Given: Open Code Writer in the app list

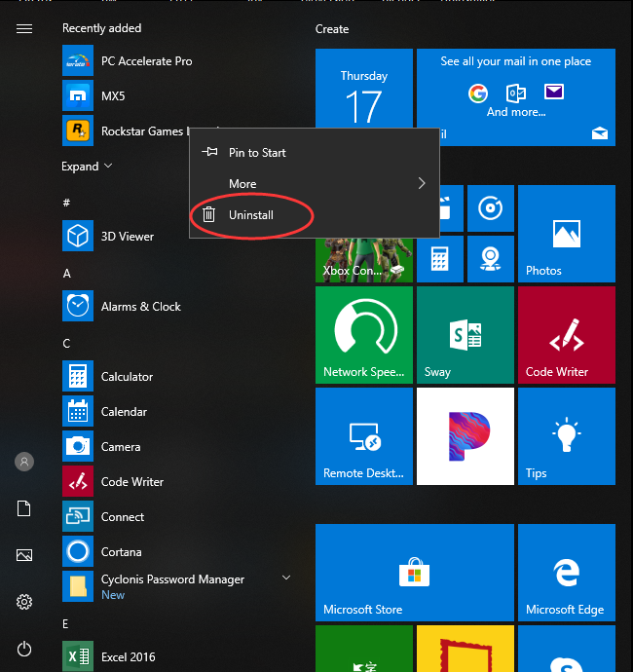Looking at the screenshot, I should click(78, 482).
